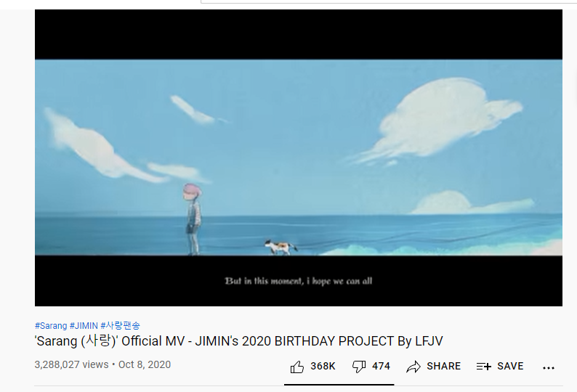This screenshot has height=392, width=577.
Task: Click the like-dislike ratio bar
Action: [x=339, y=385]
